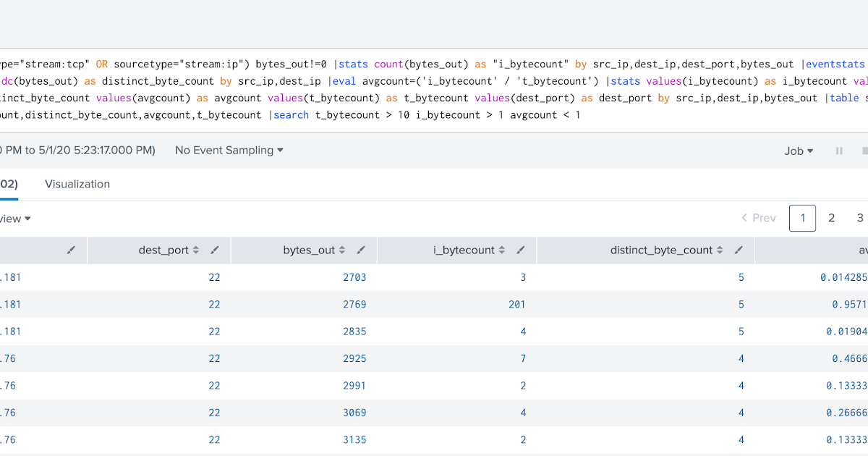Switch to the Visualization tab
Viewport: 868px width, 456px height.
[77, 184]
